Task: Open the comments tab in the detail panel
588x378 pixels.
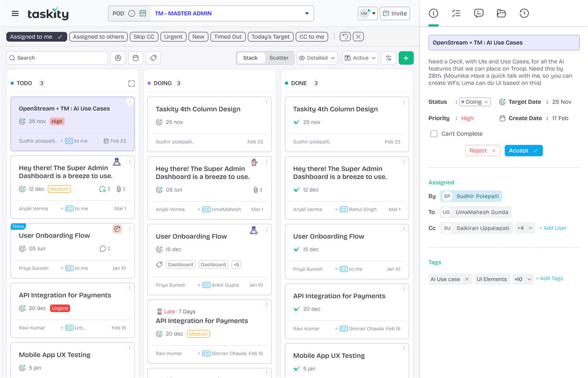Action: (478, 13)
